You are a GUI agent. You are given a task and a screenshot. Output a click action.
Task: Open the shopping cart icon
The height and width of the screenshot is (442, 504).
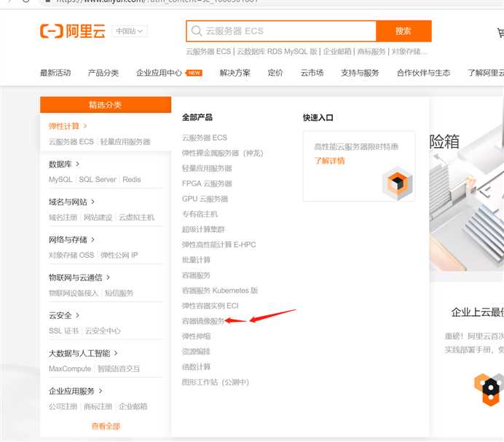(501, 32)
